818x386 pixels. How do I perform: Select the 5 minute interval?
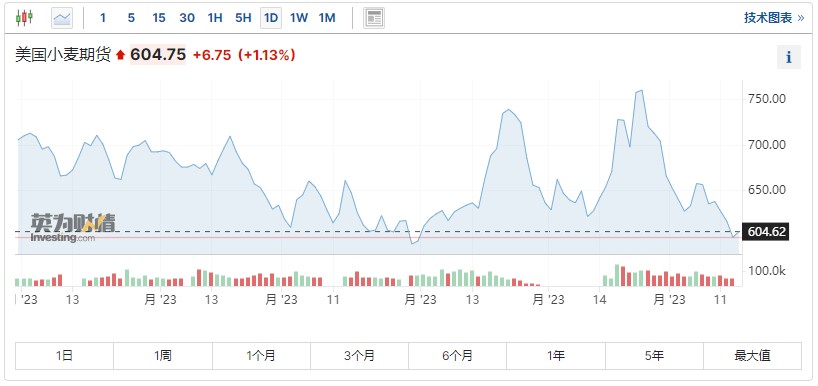(131, 18)
